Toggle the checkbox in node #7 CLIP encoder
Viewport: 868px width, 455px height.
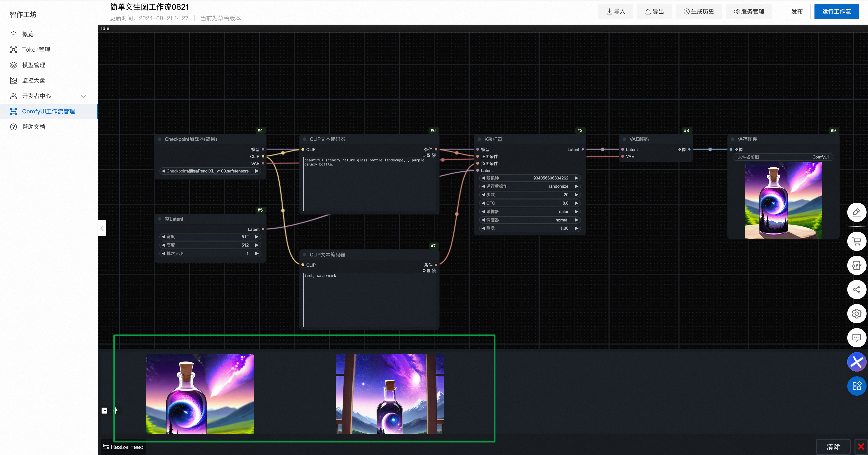(429, 271)
